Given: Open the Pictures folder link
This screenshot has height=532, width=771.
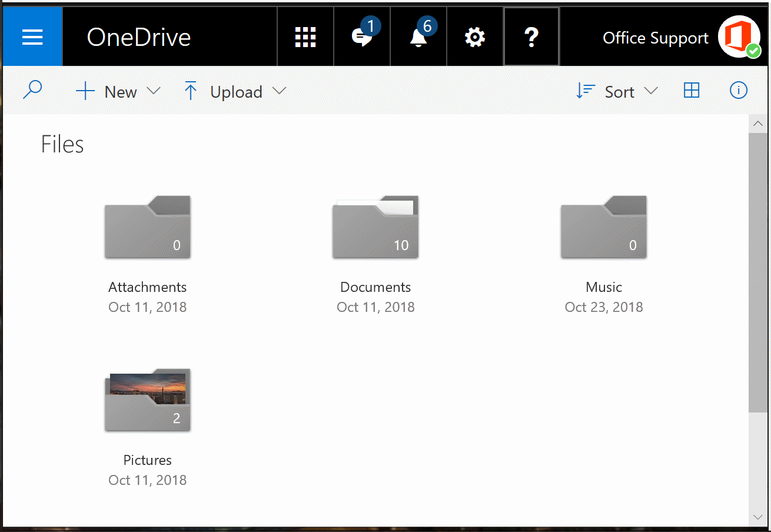Looking at the screenshot, I should [147, 460].
